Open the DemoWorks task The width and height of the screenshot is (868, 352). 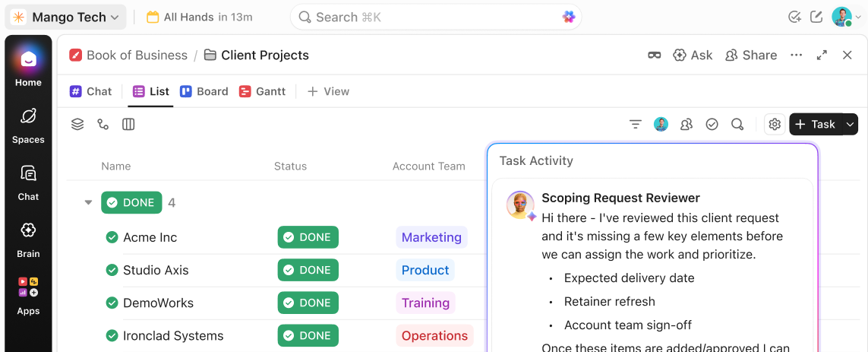158,303
